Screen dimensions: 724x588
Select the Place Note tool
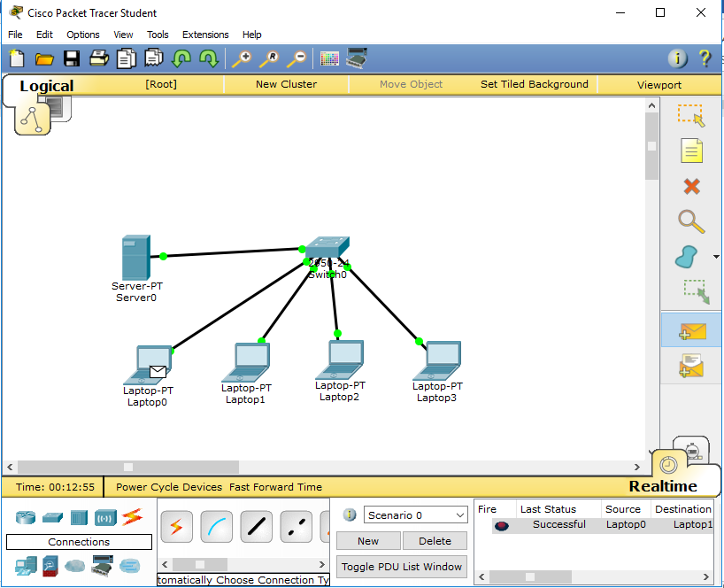(x=691, y=151)
